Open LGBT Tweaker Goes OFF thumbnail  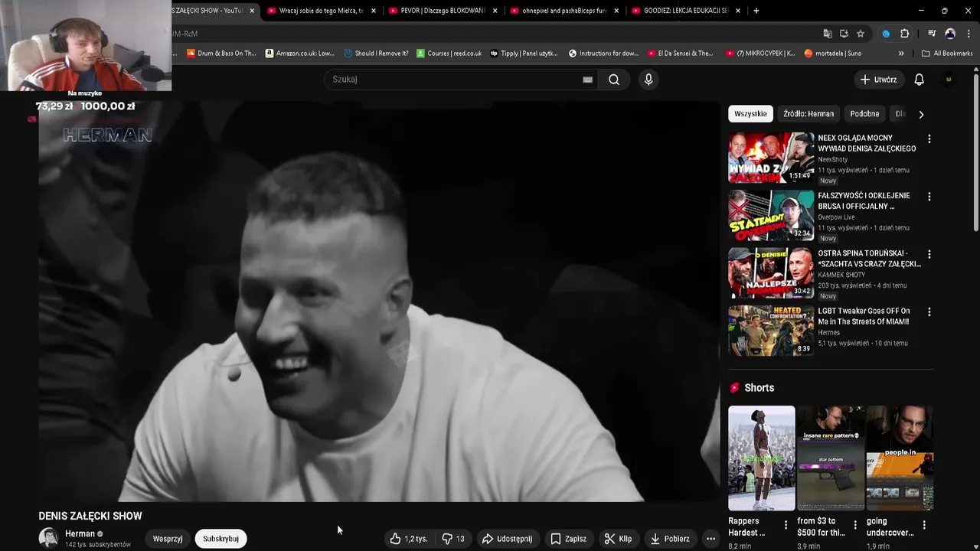coord(771,331)
